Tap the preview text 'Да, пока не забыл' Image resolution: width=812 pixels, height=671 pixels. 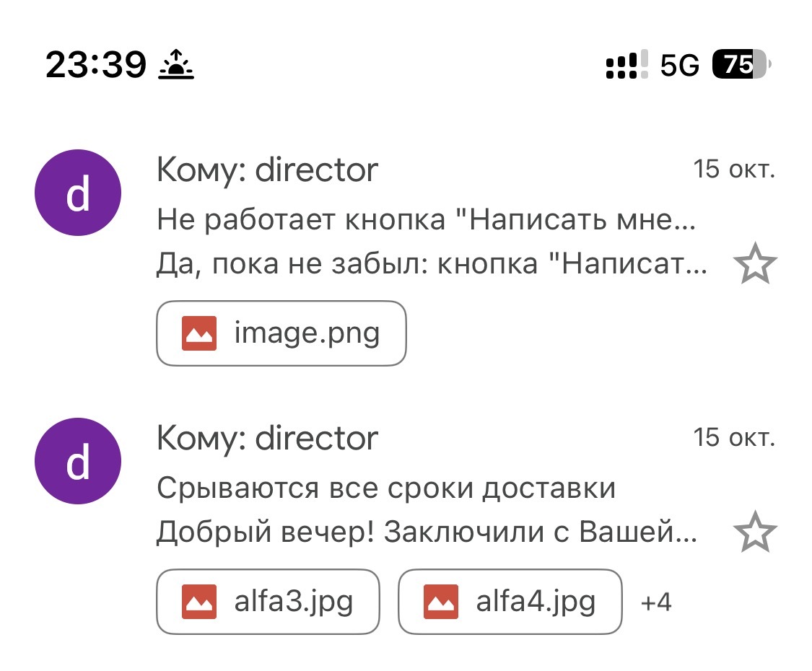pos(431,266)
